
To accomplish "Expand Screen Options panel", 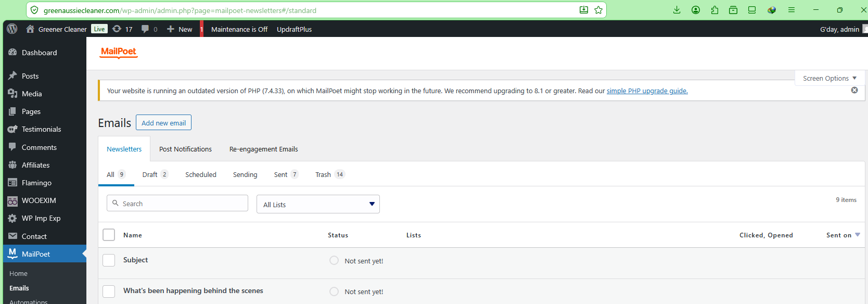I will coord(829,78).
